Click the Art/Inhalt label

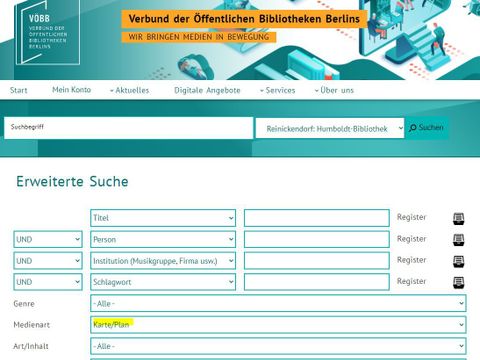click(31, 346)
